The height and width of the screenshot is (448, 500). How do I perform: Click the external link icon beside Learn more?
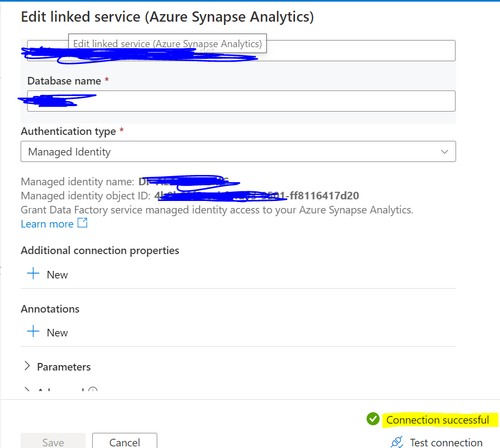pyautogui.click(x=82, y=223)
